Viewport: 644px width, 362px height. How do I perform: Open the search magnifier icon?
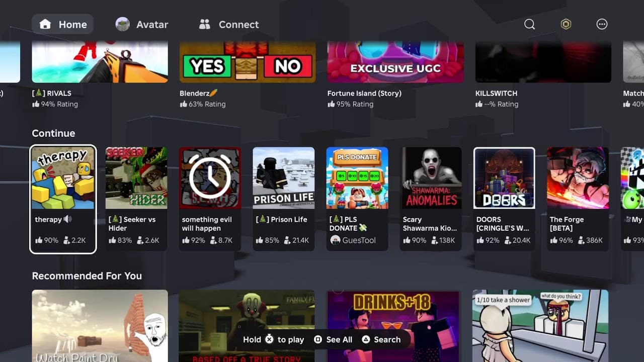click(529, 24)
